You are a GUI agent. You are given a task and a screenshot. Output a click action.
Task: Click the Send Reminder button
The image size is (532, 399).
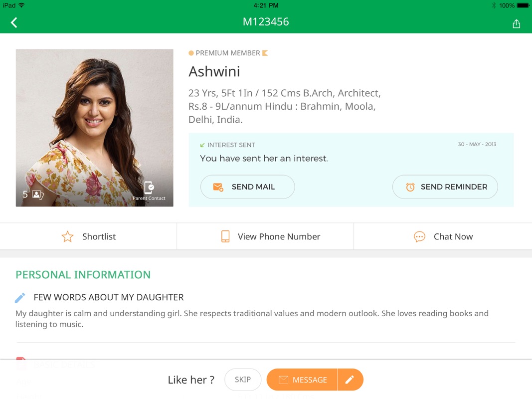coord(445,187)
